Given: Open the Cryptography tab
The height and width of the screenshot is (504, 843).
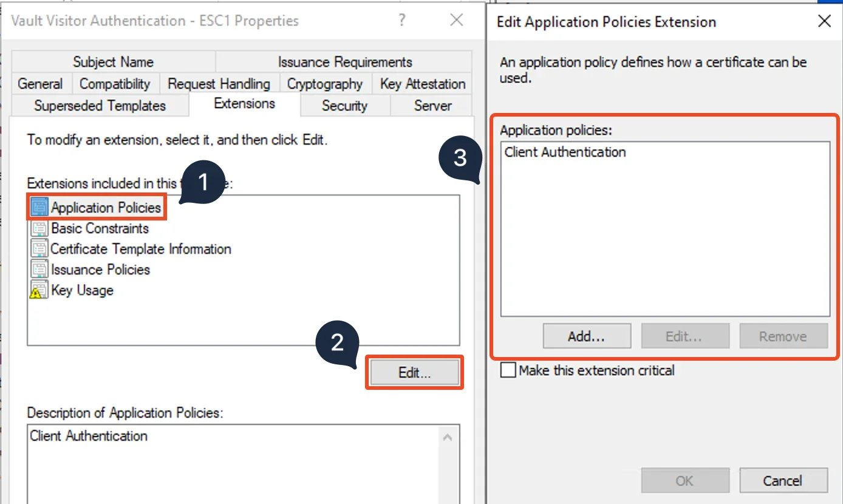Looking at the screenshot, I should (x=324, y=84).
